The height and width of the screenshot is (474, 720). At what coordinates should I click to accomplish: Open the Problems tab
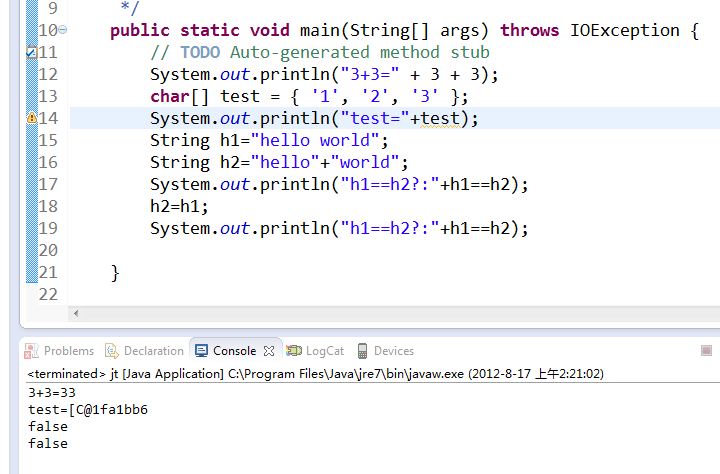point(68,351)
